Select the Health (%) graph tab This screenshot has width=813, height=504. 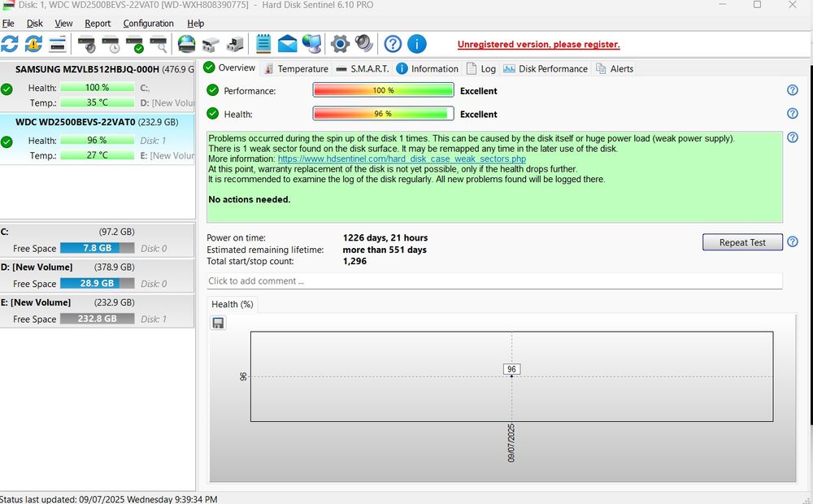pos(233,304)
